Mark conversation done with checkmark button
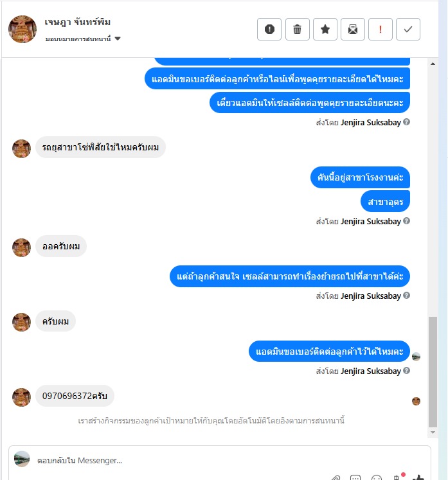The image size is (448, 480). (x=408, y=30)
